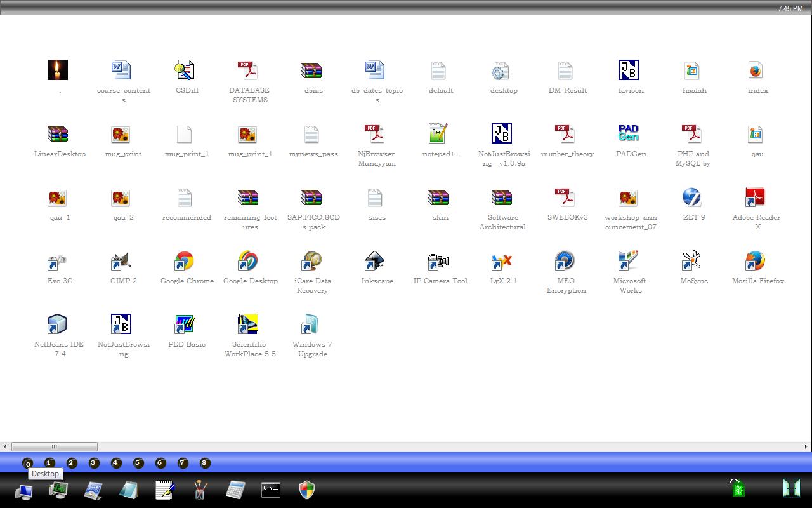Click the horizontal scrollbar thumb
Image resolution: width=812 pixels, height=508 pixels.
(55, 446)
